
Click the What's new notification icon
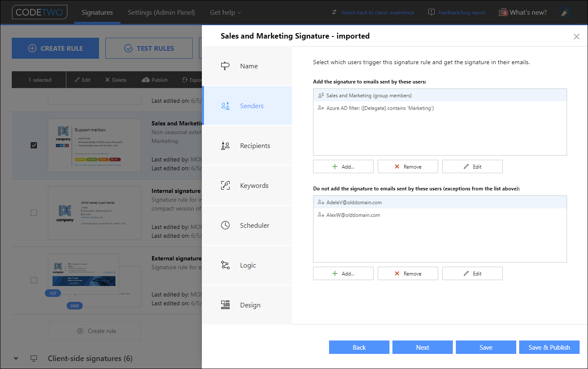pos(503,13)
